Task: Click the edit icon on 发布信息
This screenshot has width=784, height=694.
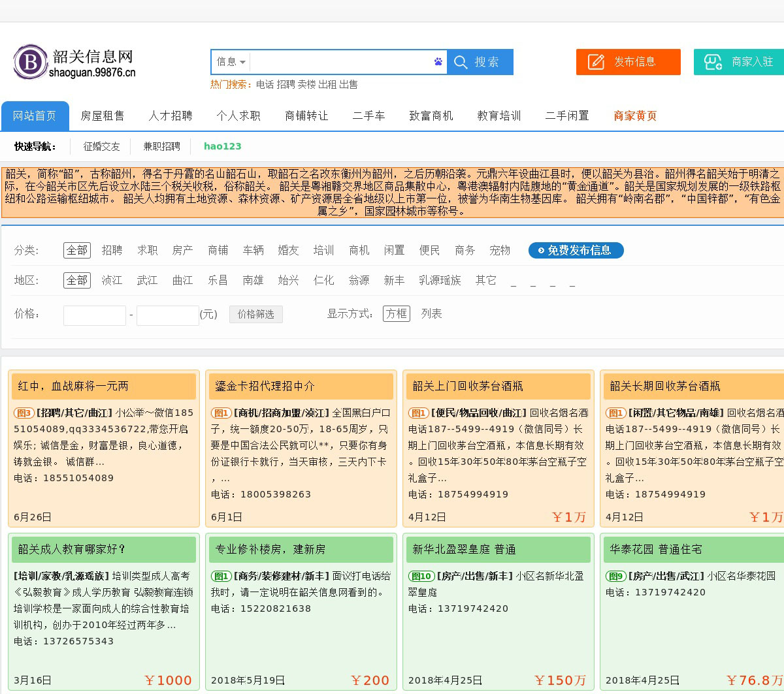Action: click(x=596, y=62)
